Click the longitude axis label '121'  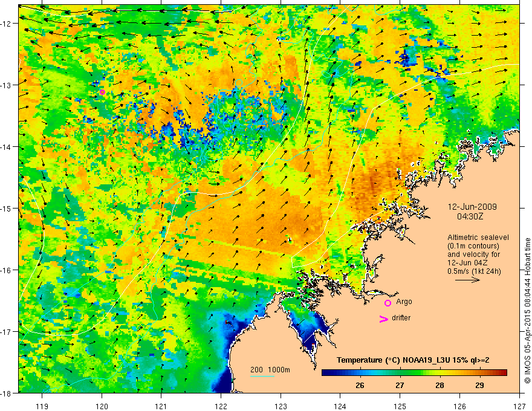(x=161, y=406)
